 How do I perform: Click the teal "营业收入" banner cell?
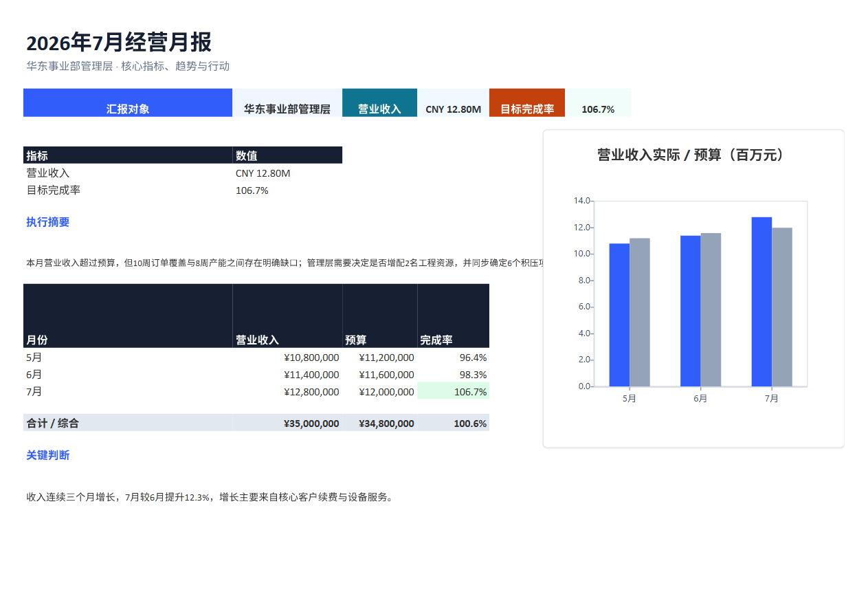point(379,102)
